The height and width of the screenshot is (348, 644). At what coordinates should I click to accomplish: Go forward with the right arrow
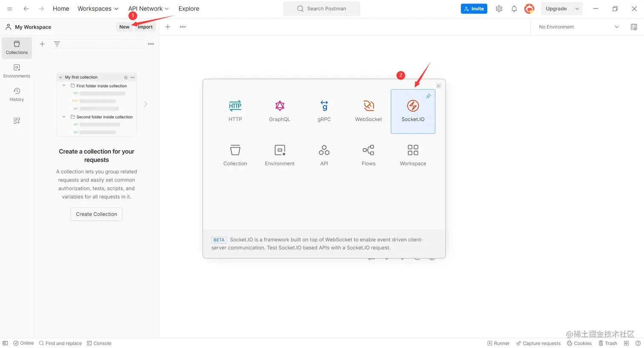pyautogui.click(x=41, y=9)
